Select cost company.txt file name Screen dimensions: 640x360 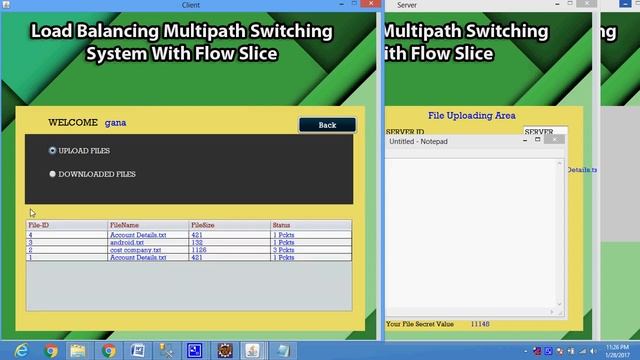pyautogui.click(x=136, y=250)
